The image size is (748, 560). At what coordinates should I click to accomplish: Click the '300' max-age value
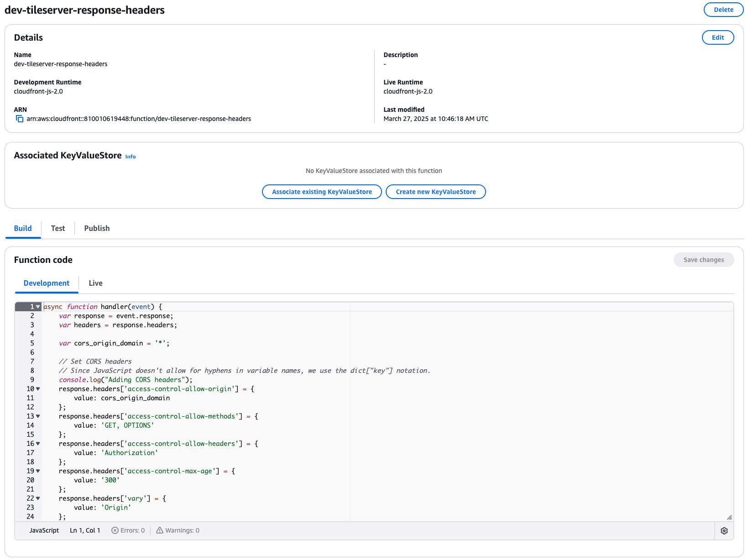[x=110, y=480]
